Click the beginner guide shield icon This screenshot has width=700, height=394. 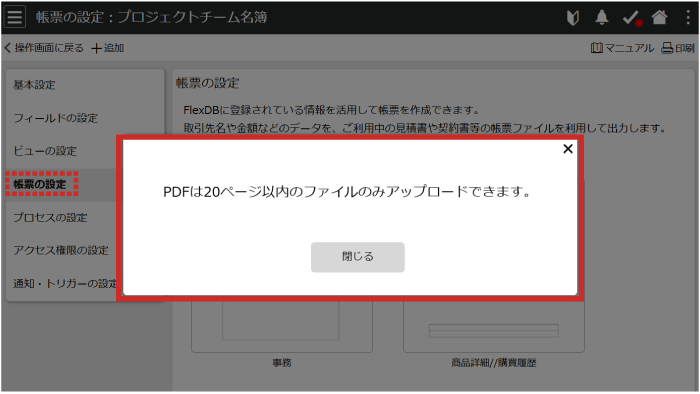tap(573, 17)
